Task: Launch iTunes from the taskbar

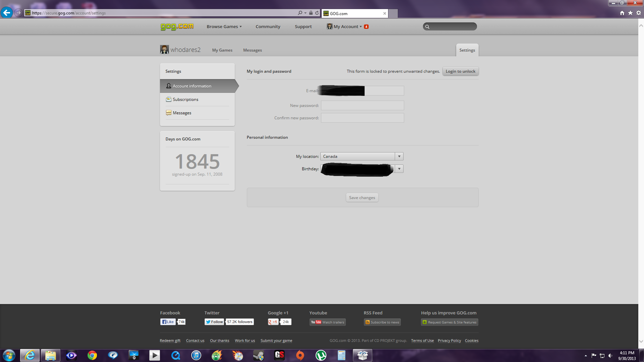Action: tap(196, 355)
